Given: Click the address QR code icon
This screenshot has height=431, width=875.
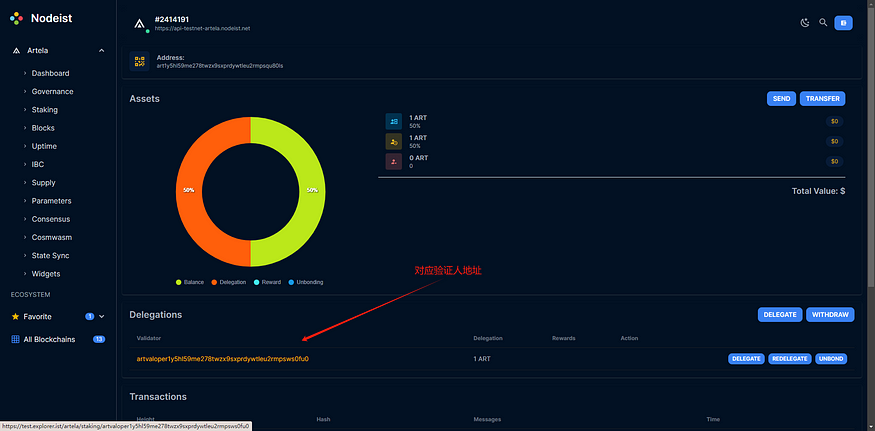Looking at the screenshot, I should (x=140, y=61).
